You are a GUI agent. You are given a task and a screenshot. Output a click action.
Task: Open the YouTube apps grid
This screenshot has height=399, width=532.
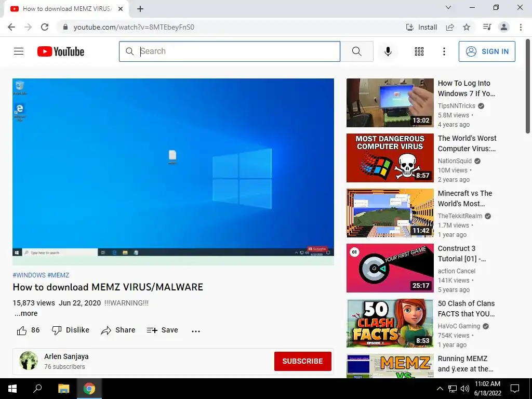click(419, 51)
